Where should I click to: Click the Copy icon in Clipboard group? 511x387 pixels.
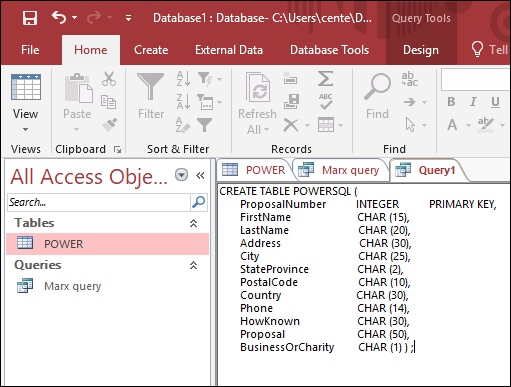click(108, 102)
